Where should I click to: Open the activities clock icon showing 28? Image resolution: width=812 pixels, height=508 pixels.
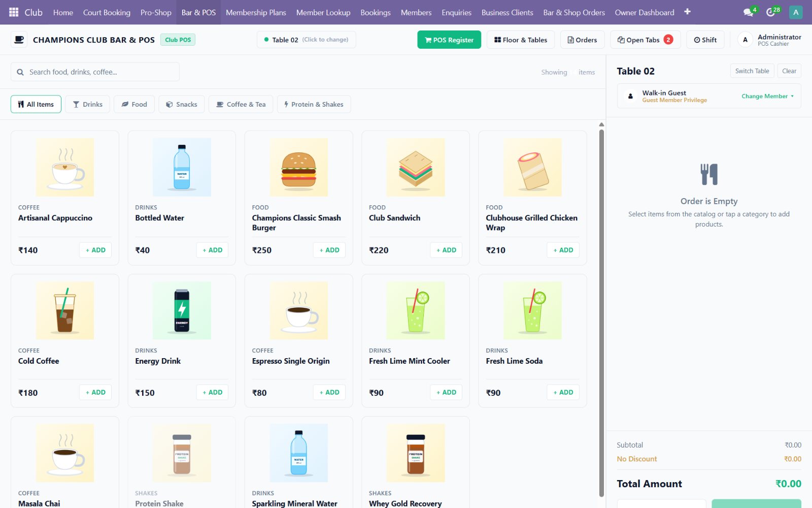tap(771, 12)
